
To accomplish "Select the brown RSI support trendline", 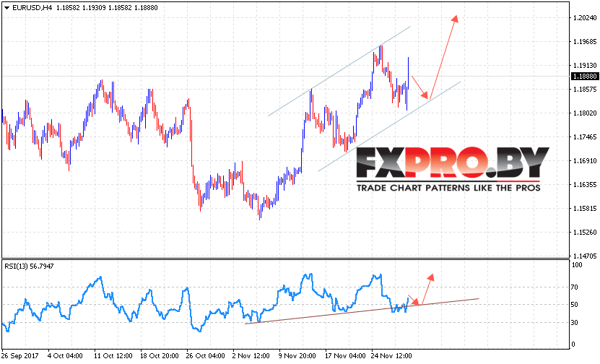I will (362, 311).
